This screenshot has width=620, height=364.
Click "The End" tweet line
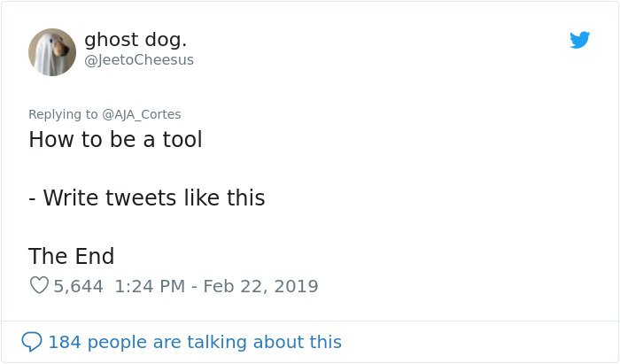coord(71,257)
